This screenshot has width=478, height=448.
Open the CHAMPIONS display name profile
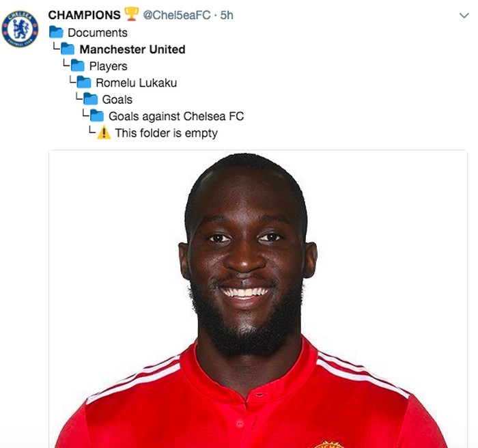click(85, 15)
